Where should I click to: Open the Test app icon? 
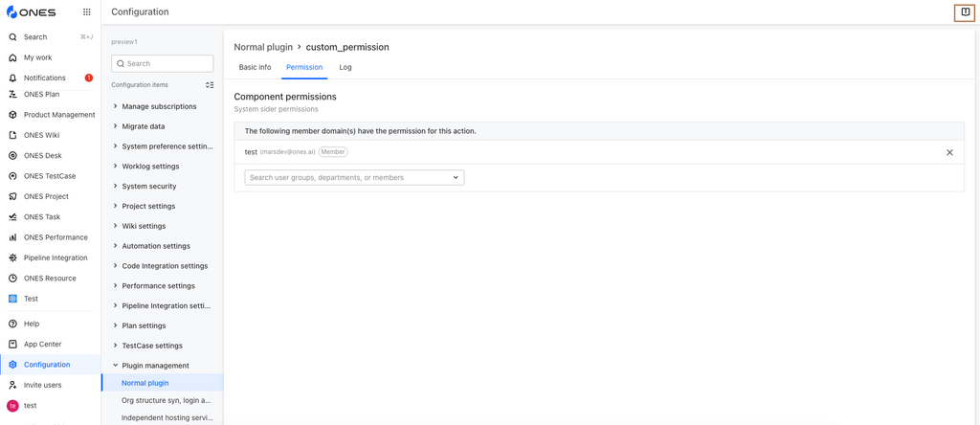(12, 299)
